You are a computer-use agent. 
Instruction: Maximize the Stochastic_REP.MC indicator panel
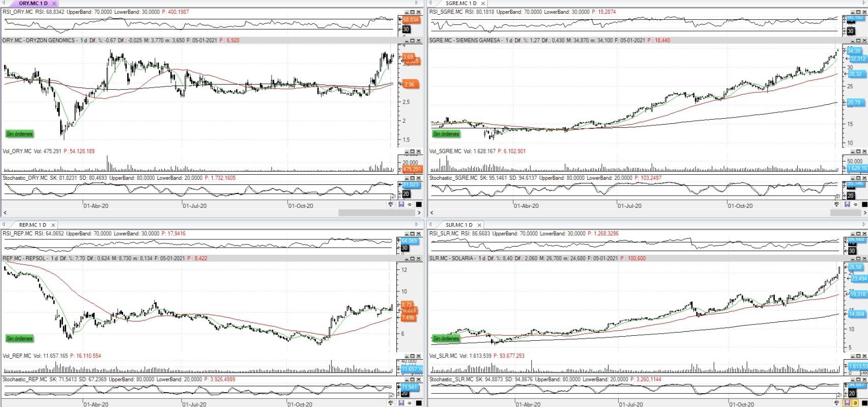[x=413, y=379]
